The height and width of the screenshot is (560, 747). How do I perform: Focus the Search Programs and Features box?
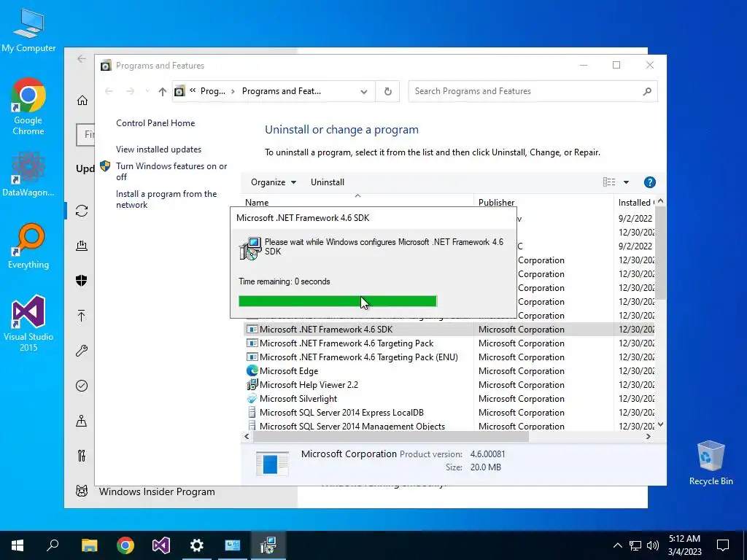(533, 91)
